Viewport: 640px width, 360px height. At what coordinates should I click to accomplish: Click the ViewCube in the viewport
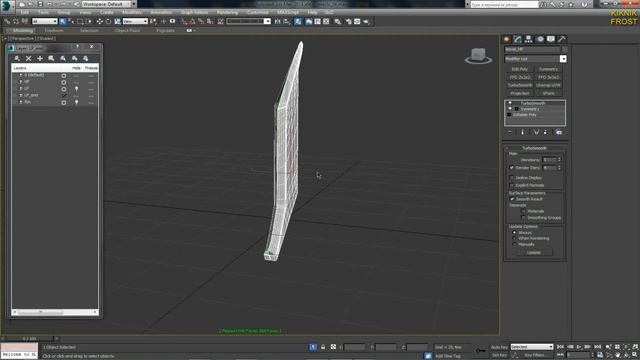(x=478, y=56)
